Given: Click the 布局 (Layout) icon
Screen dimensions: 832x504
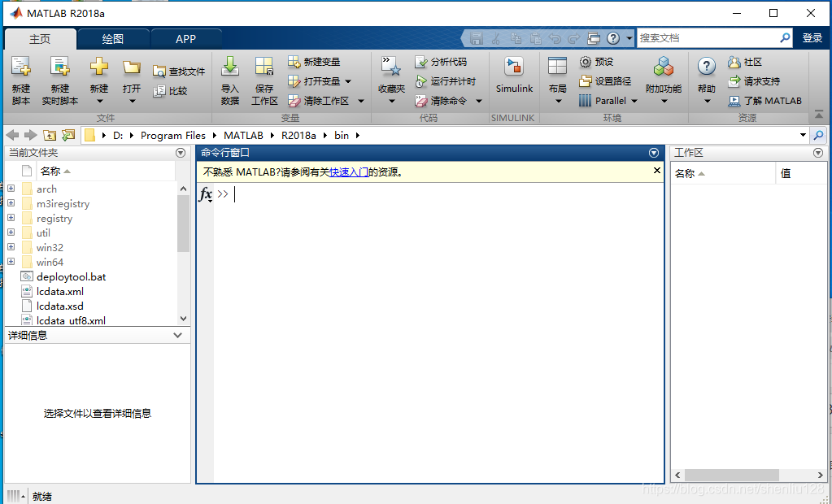Looking at the screenshot, I should click(x=557, y=67).
